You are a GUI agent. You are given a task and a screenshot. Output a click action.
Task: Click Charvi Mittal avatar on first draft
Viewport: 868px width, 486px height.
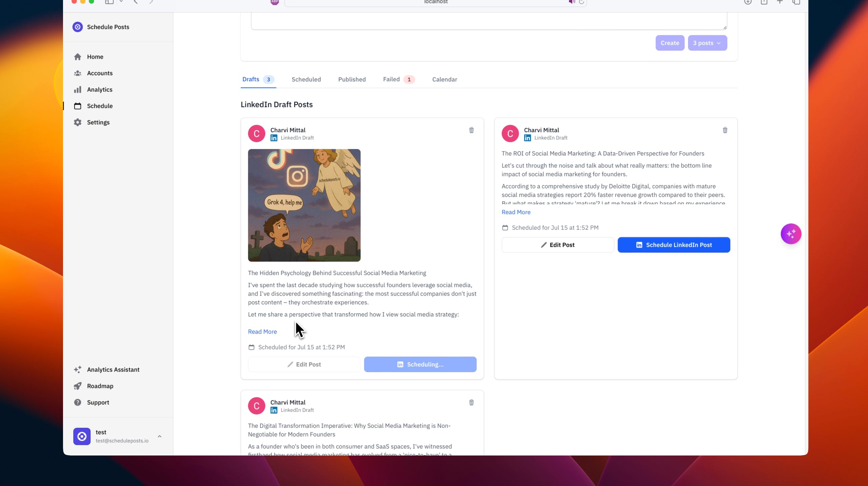pyautogui.click(x=256, y=134)
